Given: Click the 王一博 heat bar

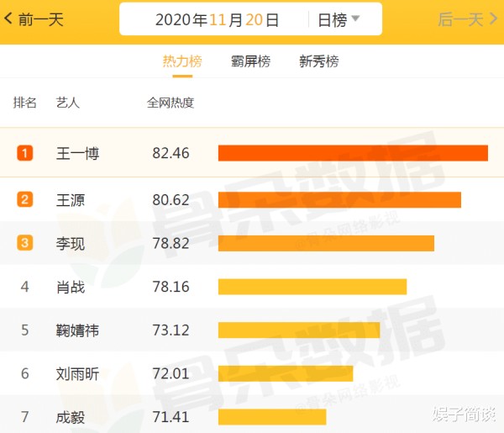Looking at the screenshot, I should coord(353,153).
